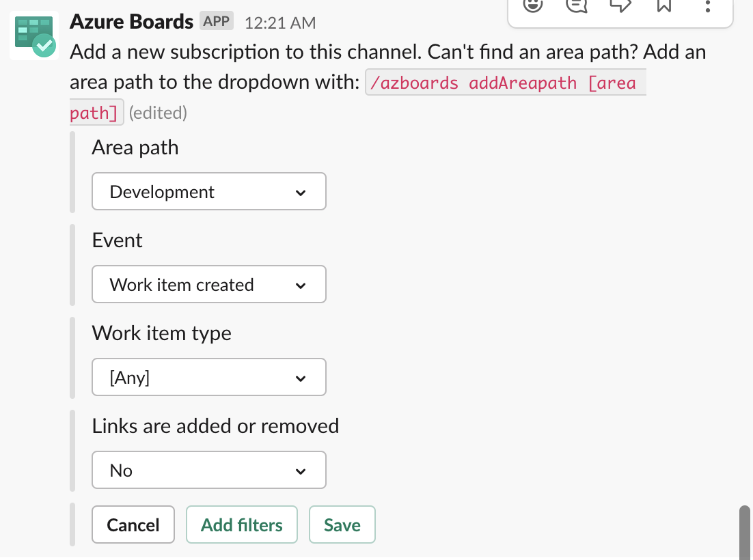Click the Azure Boards app avatar

(x=33, y=36)
